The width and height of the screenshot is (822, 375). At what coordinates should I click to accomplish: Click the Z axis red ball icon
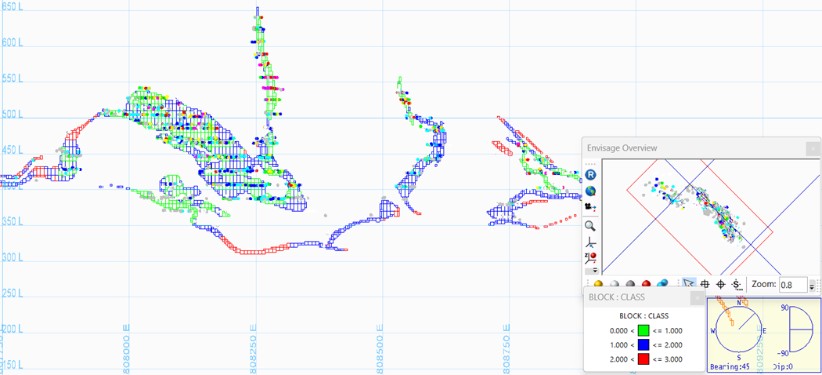(590, 258)
